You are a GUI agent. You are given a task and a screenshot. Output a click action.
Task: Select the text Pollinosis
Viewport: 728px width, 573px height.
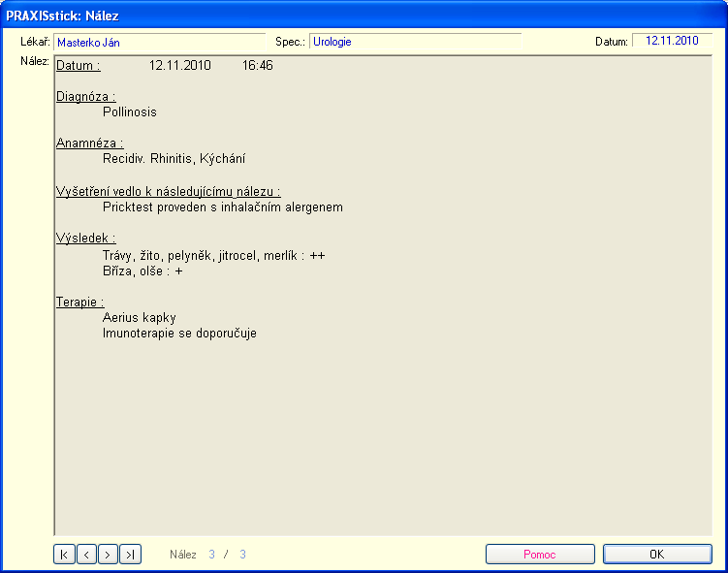(130, 112)
